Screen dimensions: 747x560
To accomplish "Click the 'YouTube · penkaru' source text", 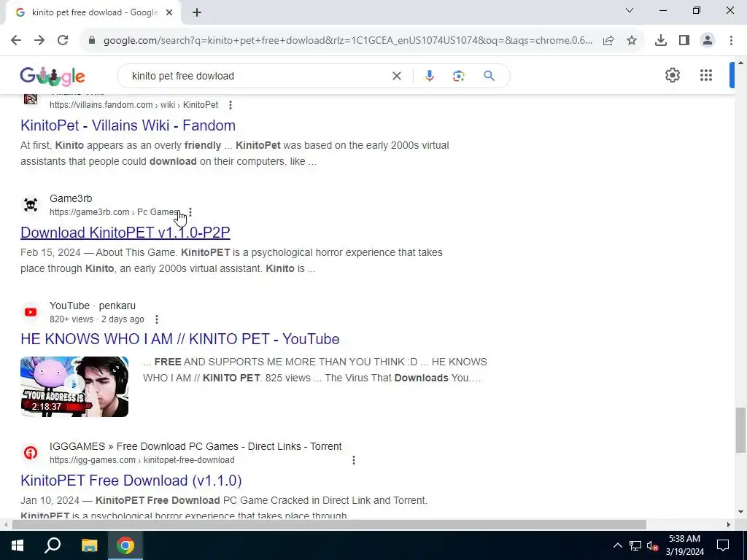I will pos(93,306).
